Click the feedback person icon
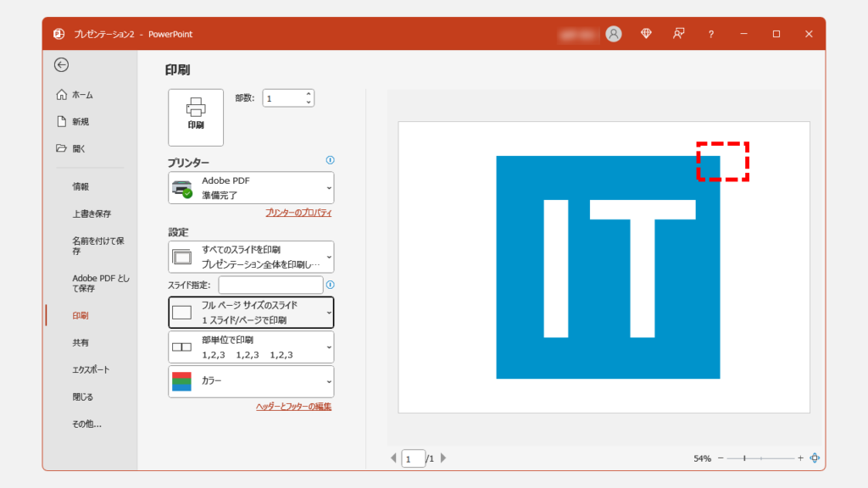Viewport: 868px width, 488px height. 678,34
